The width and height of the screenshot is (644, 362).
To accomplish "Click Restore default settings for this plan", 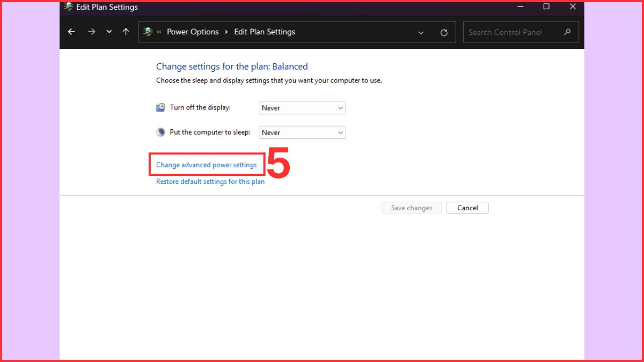I will [x=210, y=182].
